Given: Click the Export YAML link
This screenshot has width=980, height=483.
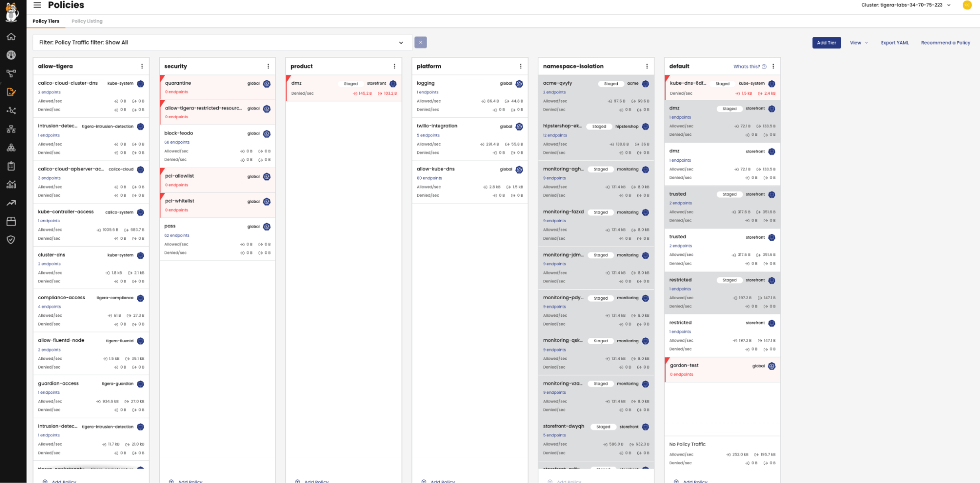Looking at the screenshot, I should (894, 43).
